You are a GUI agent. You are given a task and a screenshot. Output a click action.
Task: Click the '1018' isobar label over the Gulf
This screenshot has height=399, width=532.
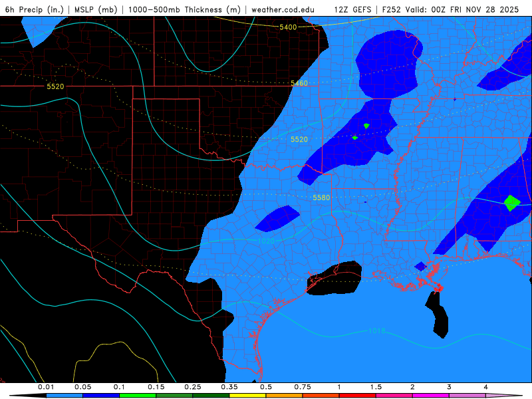click(x=377, y=331)
